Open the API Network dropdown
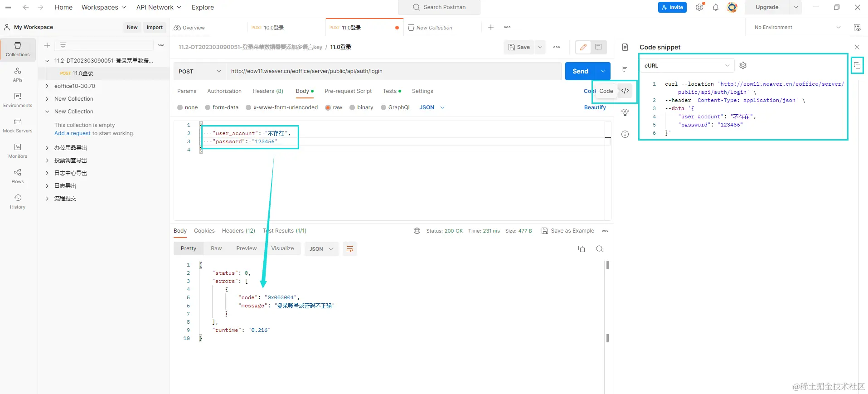Viewport: 868px width, 394px height. click(x=159, y=7)
